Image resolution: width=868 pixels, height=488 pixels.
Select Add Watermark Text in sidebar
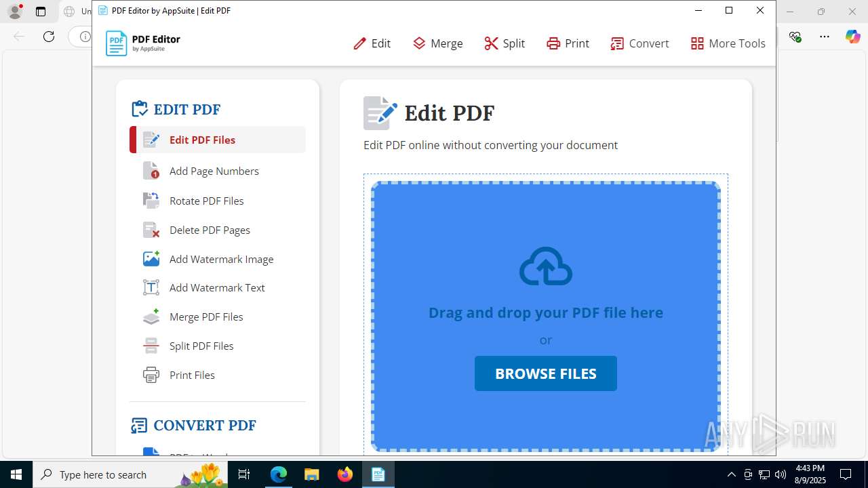point(218,287)
